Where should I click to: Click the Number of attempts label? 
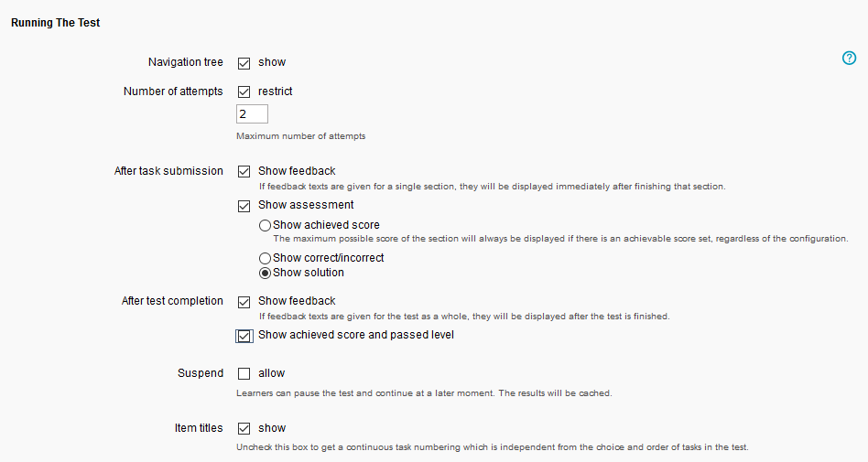click(173, 91)
